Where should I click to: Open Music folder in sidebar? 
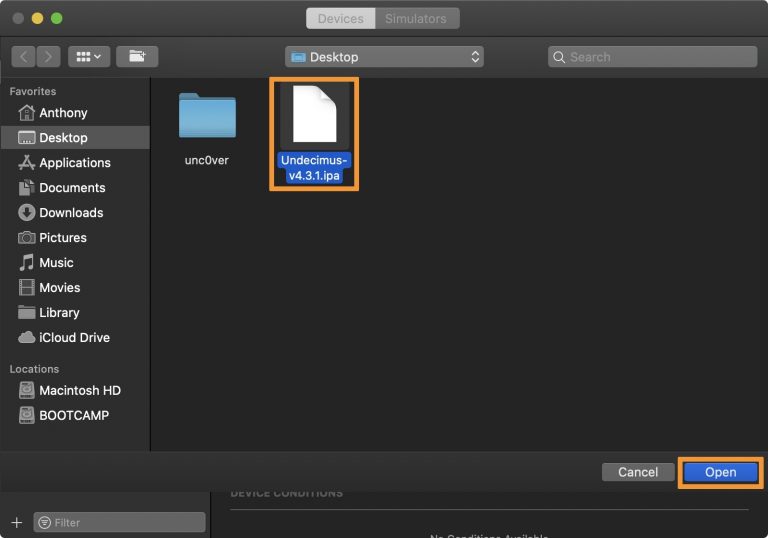pos(75,263)
